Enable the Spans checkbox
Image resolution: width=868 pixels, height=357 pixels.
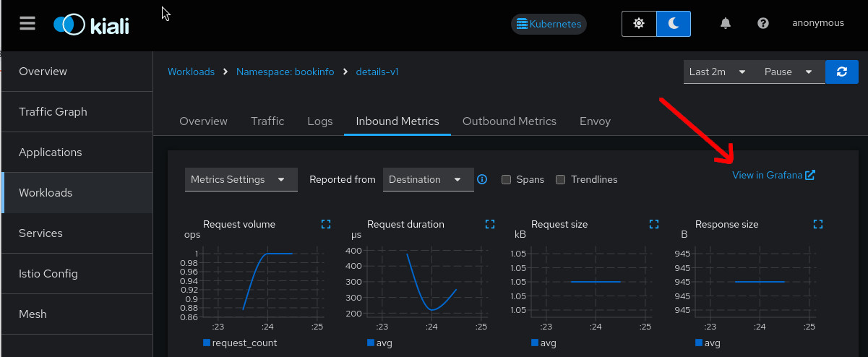click(x=507, y=179)
